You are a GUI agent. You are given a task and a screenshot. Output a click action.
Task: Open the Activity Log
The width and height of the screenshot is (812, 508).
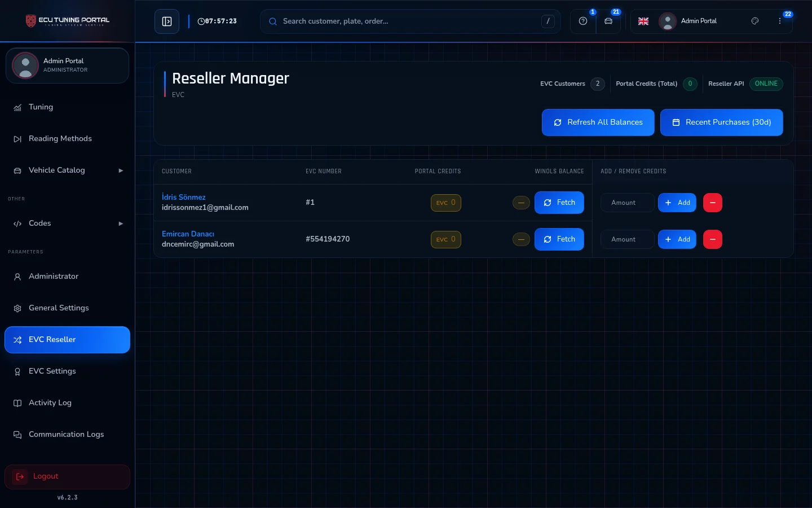click(67, 403)
